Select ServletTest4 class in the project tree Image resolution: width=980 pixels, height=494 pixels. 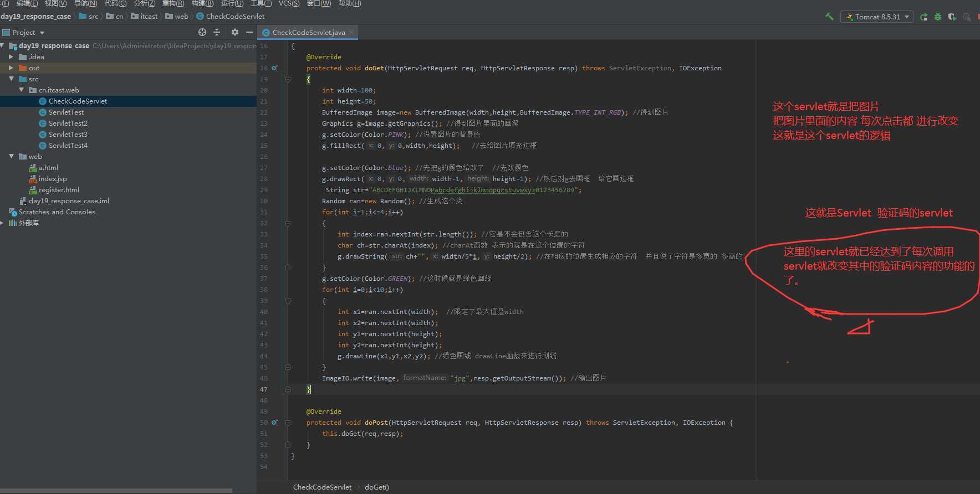tap(68, 145)
